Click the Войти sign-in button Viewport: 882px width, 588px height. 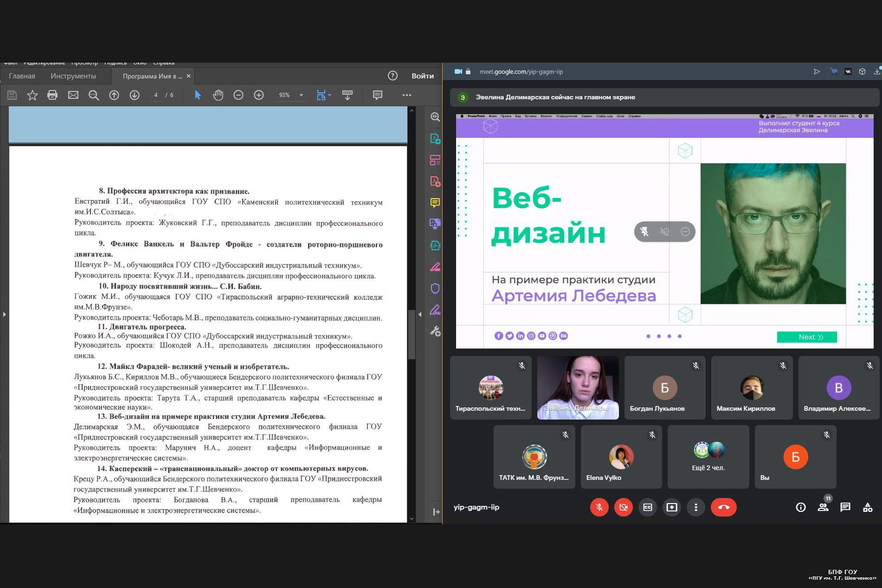point(423,76)
